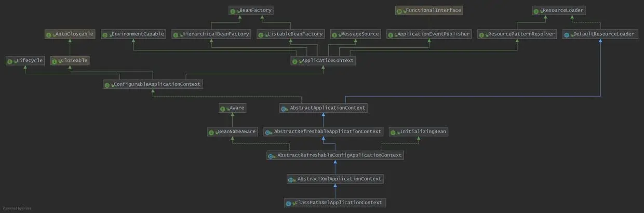
Task: Click the interface icon of the ResourceLoader node
Action: (x=536, y=11)
